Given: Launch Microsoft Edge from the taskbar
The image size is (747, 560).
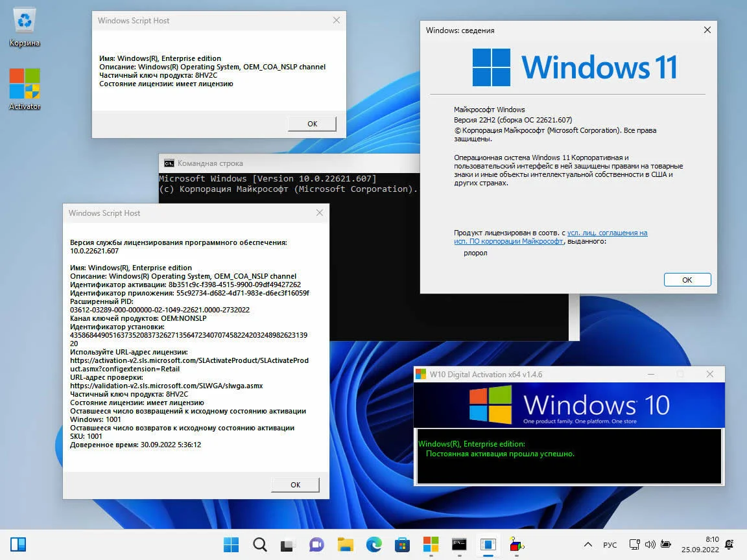Looking at the screenshot, I should click(374, 544).
